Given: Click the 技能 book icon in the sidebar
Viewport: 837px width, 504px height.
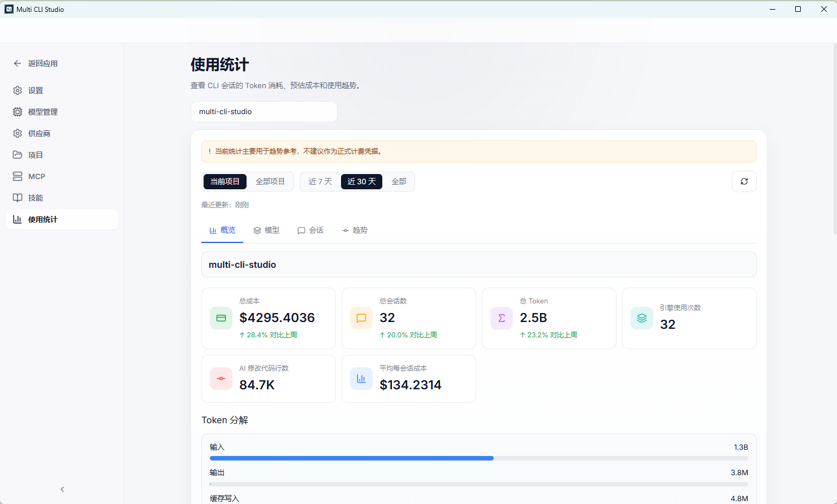Looking at the screenshot, I should [x=18, y=198].
